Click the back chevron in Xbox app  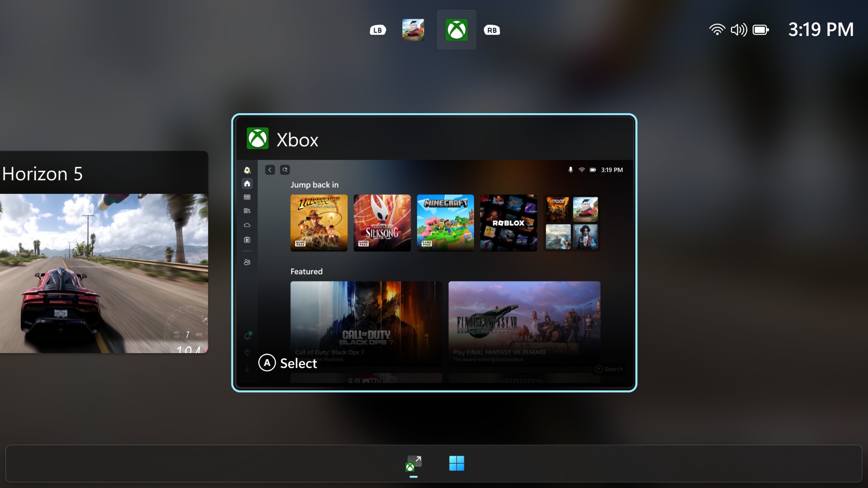coord(270,170)
